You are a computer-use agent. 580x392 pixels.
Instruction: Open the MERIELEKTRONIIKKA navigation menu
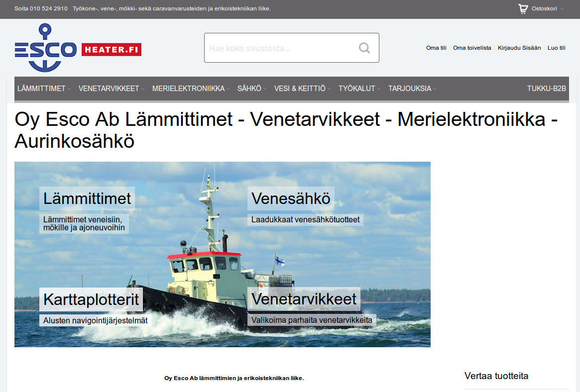(188, 89)
